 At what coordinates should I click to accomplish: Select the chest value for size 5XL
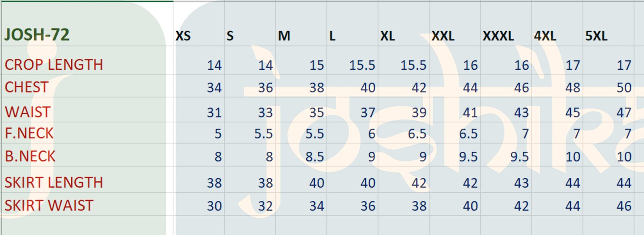coord(624,88)
